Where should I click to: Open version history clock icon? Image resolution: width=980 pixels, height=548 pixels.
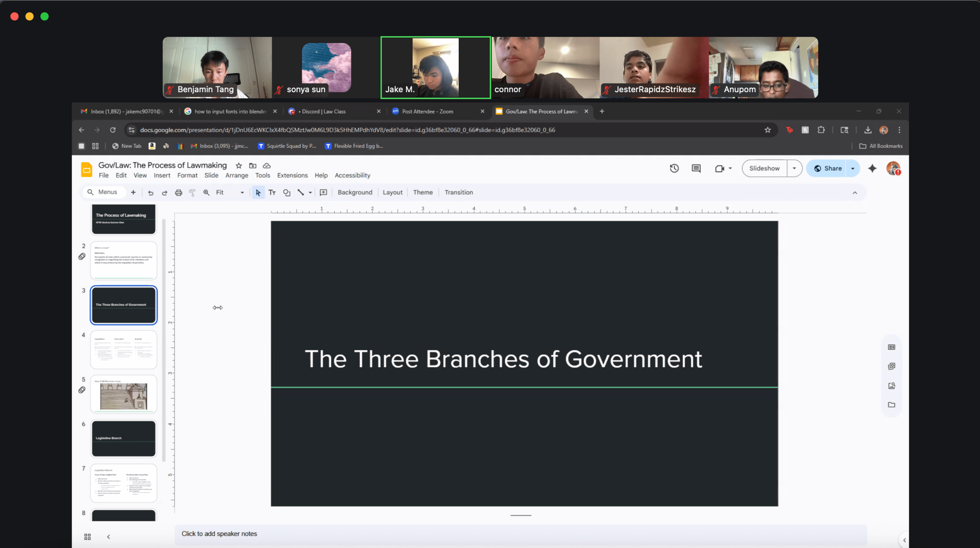pyautogui.click(x=674, y=168)
